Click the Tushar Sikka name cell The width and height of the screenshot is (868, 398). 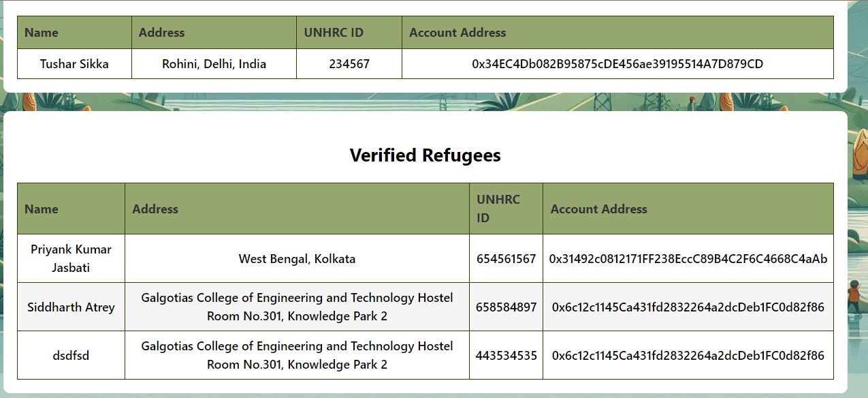(x=74, y=64)
